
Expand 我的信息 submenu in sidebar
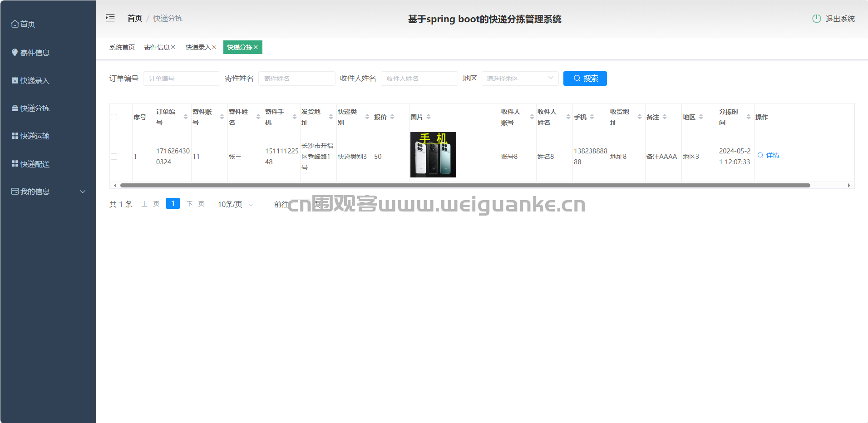click(48, 192)
